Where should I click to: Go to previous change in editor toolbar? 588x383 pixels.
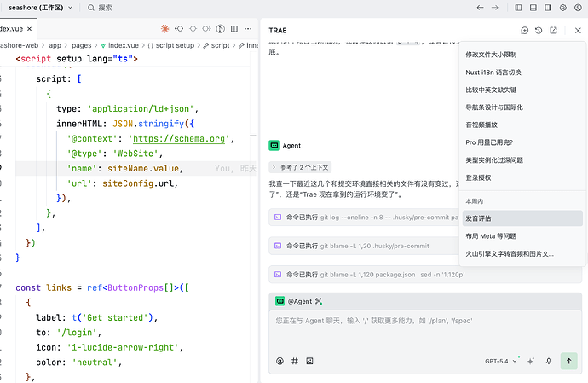tap(179, 29)
